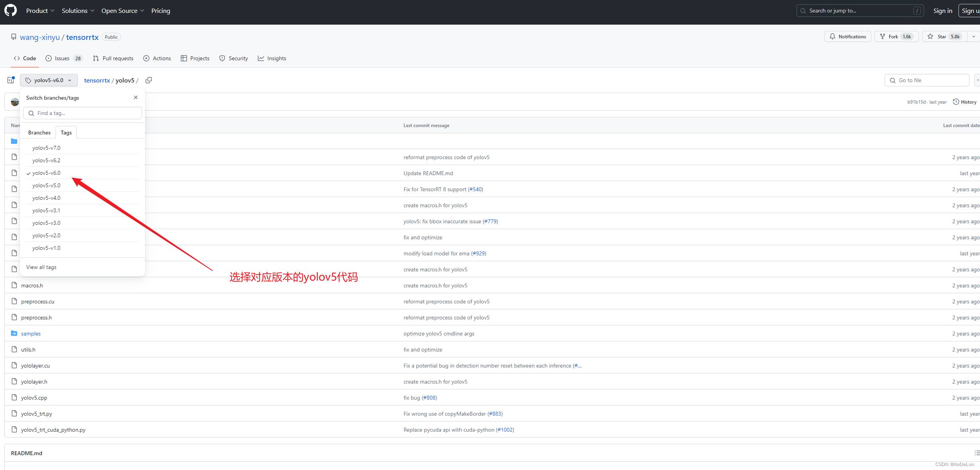
Task: Open the wang-xinyu owner profile link
Action: [40, 37]
